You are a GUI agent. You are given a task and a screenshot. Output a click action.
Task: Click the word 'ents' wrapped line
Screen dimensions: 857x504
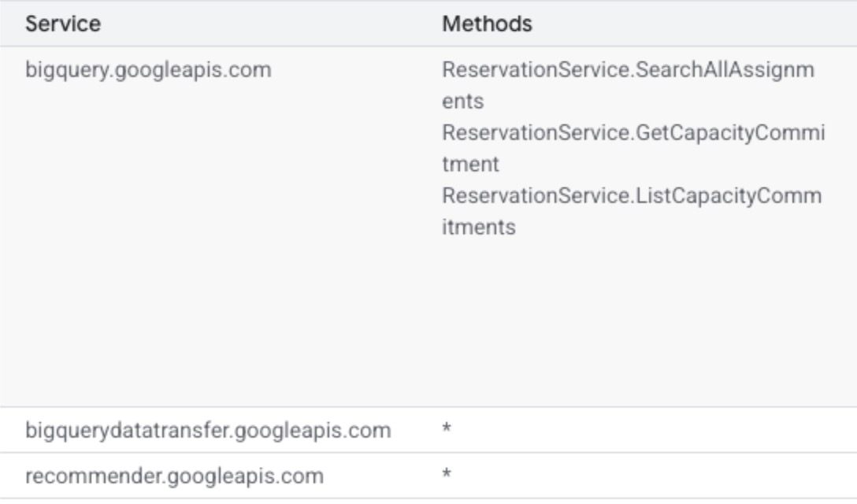[x=463, y=102]
